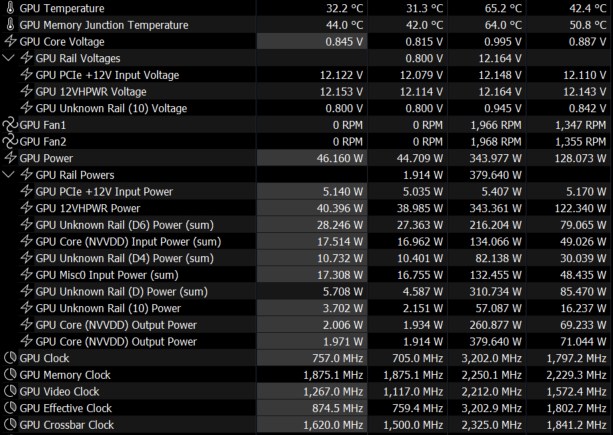Select GPU Misc0 Input Power (sum) label

107,275
